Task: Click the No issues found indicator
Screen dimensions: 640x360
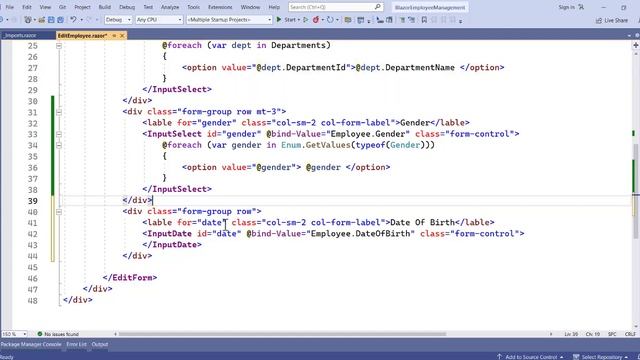Action: pos(58,334)
